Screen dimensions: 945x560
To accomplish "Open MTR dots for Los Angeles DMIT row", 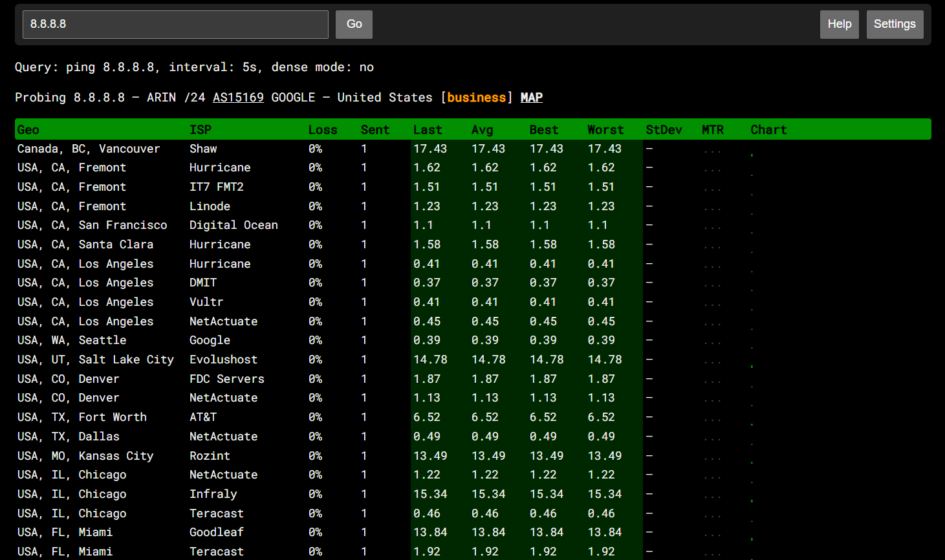I will (x=712, y=286).
